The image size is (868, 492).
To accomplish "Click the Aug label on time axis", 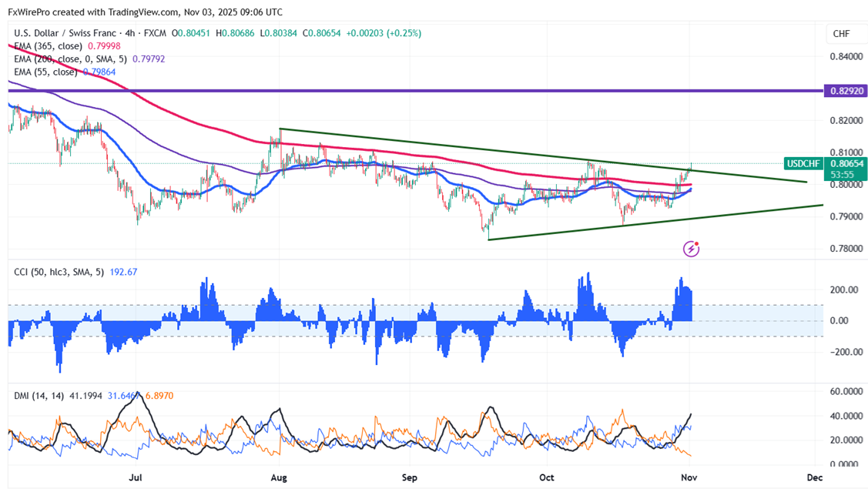I will pos(279,477).
